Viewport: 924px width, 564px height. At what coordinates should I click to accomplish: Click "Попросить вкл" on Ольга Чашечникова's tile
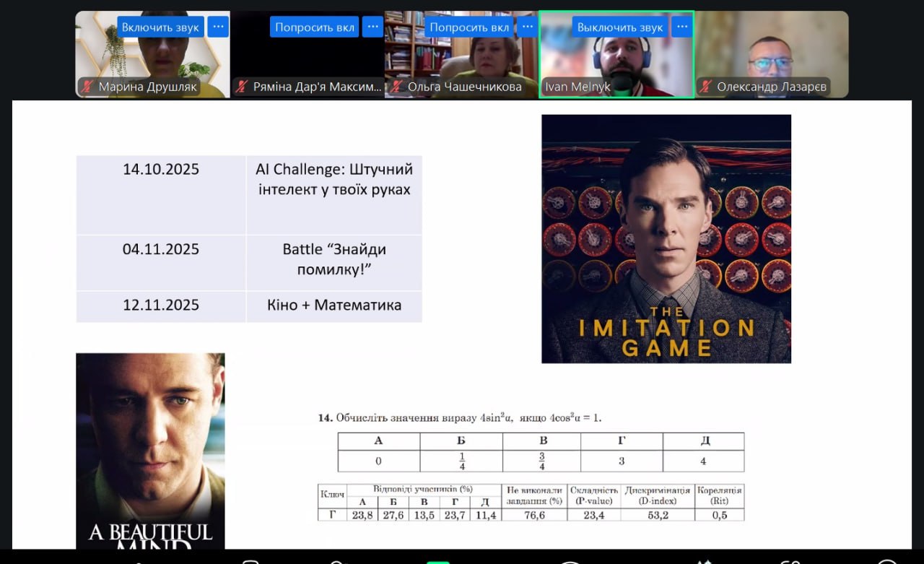(469, 27)
